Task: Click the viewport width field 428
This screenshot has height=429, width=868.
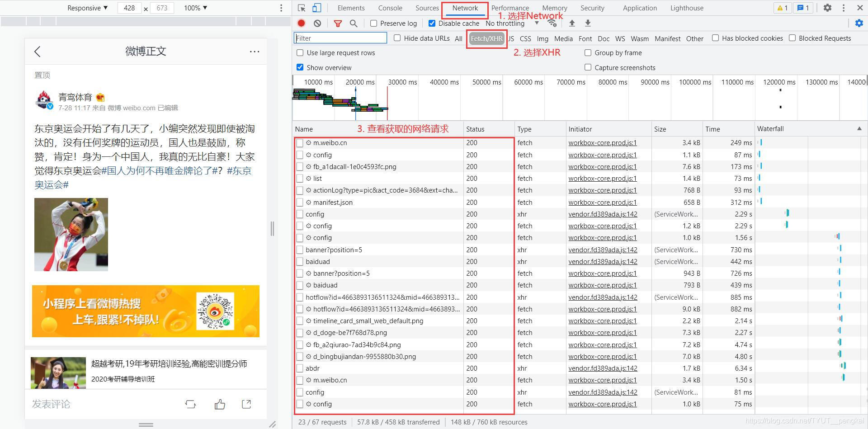Action: [129, 8]
